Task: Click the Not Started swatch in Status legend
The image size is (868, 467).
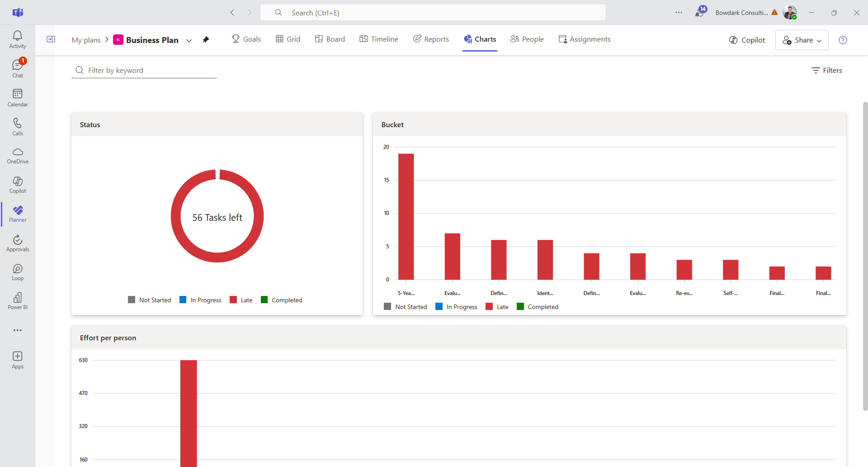Action: tap(132, 300)
